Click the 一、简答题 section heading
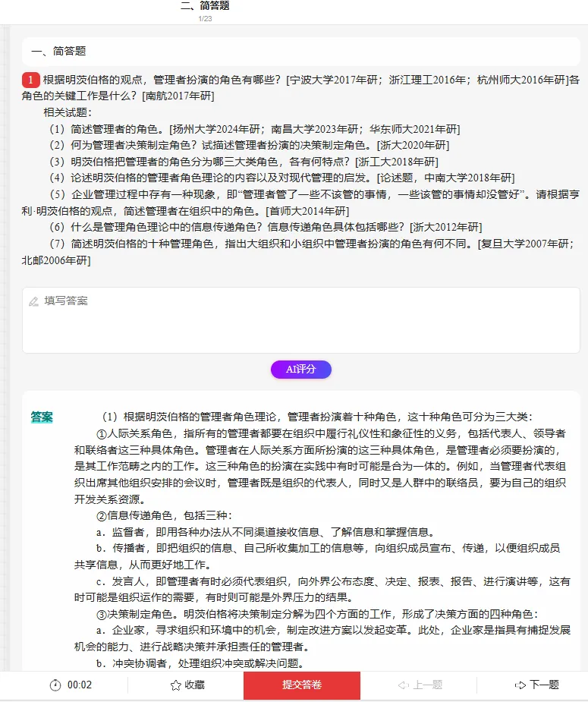Viewport: 588px width, 702px height. tap(58, 51)
